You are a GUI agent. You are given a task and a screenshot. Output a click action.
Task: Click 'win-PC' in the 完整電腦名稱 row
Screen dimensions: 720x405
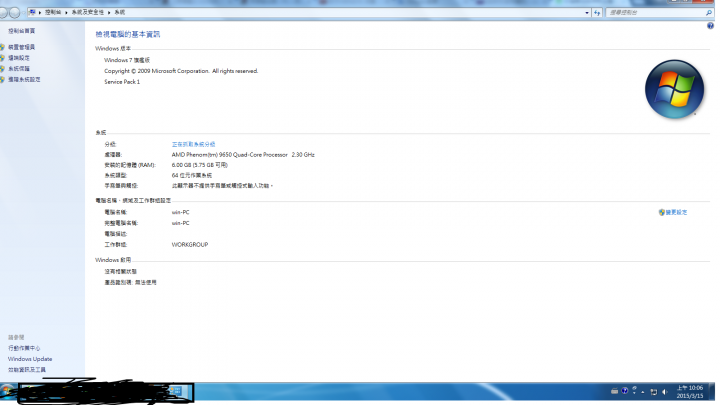pos(180,223)
